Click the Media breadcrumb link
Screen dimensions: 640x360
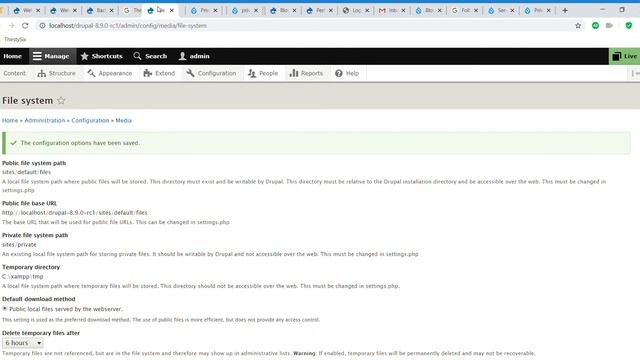[123, 120]
